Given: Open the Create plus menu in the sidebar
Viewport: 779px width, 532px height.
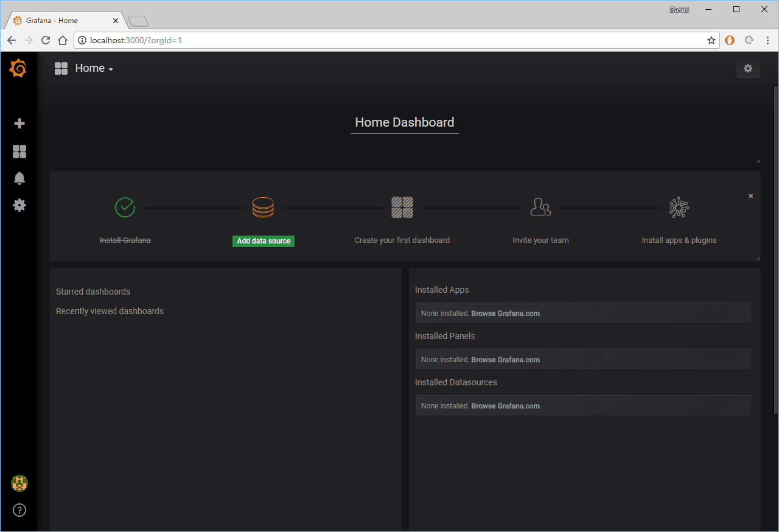Looking at the screenshot, I should coord(19,124).
